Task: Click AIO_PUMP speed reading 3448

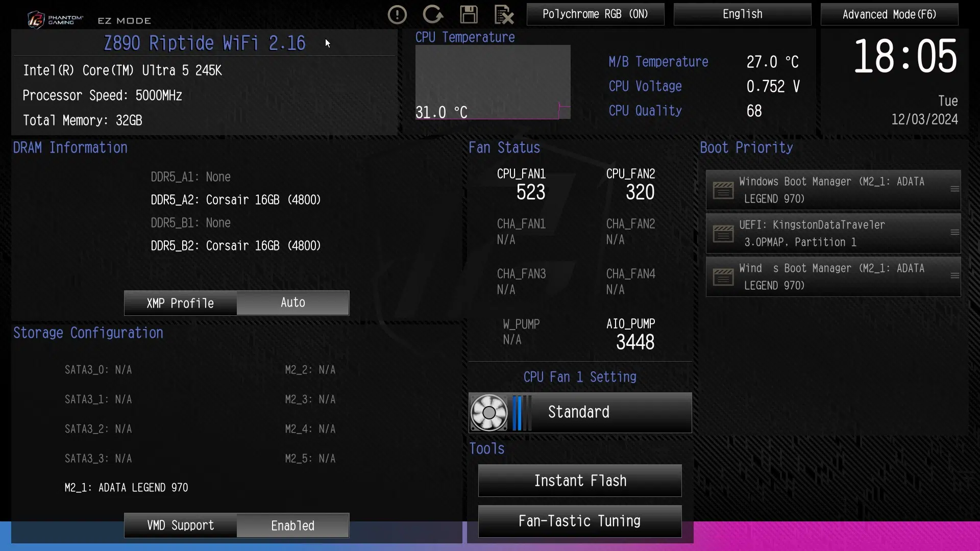Action: click(x=635, y=342)
